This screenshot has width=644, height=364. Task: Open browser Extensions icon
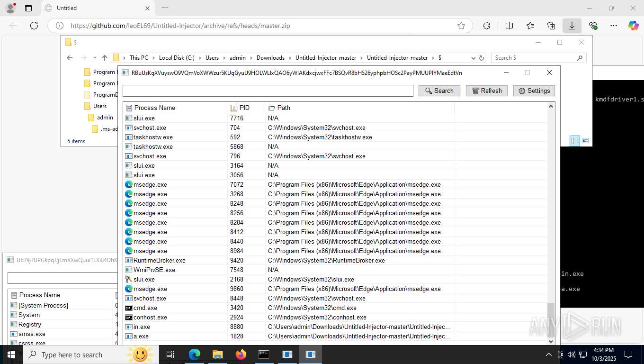pos(486,26)
